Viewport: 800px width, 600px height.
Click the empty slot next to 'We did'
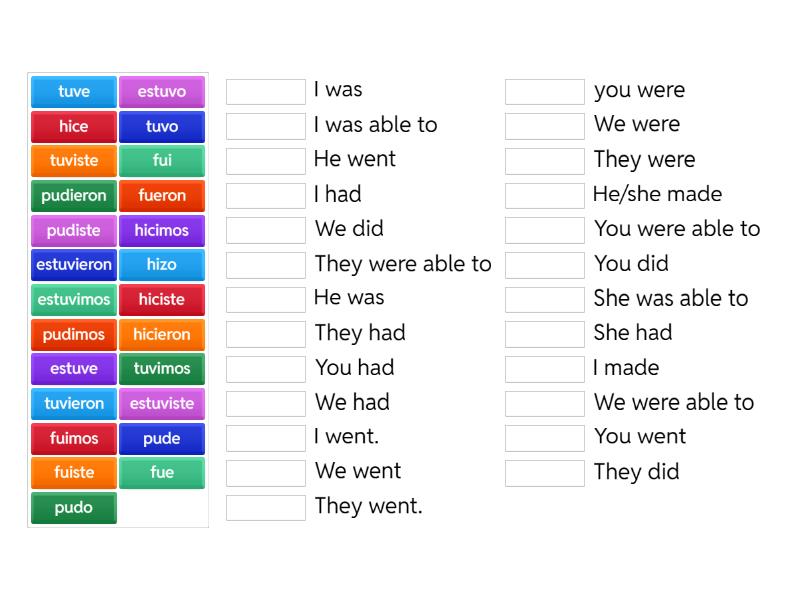coord(266,230)
